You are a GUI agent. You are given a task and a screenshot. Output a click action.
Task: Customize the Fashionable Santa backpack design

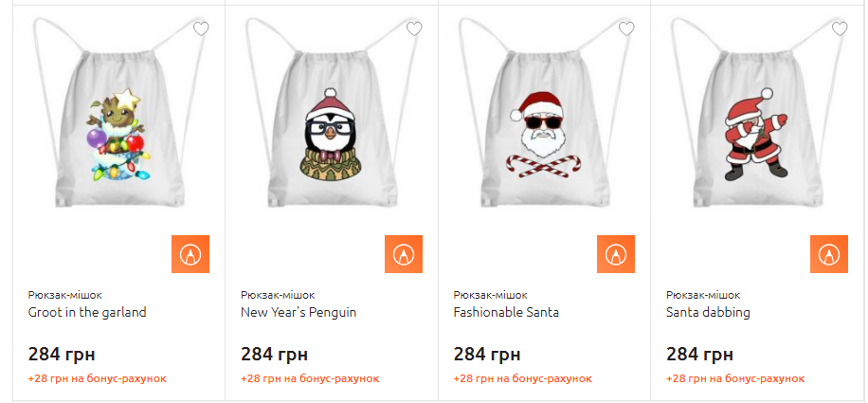(616, 254)
